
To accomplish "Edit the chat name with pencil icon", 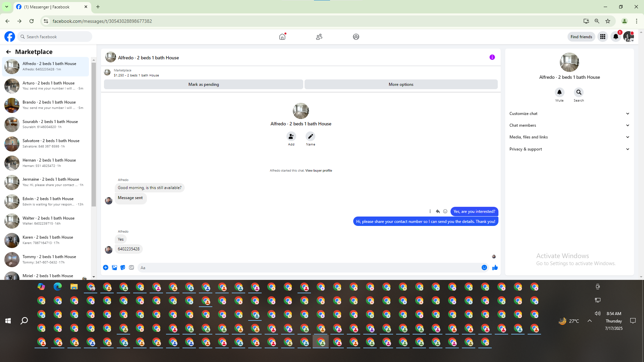I will (311, 136).
